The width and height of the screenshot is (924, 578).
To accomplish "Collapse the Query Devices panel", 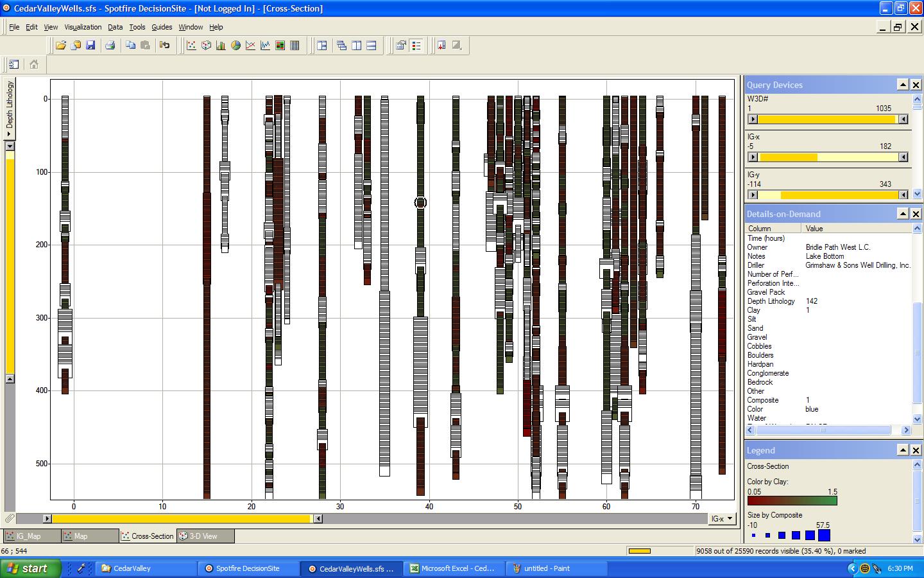I will pyautogui.click(x=902, y=85).
